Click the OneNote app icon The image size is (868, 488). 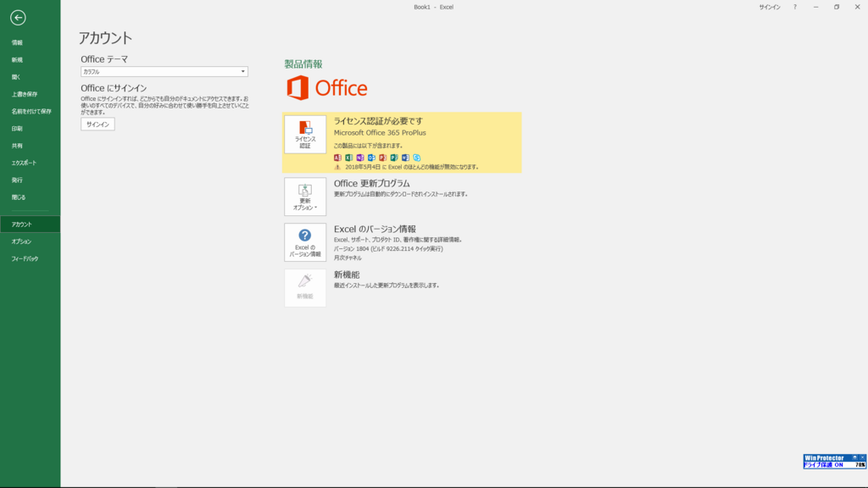360,158
